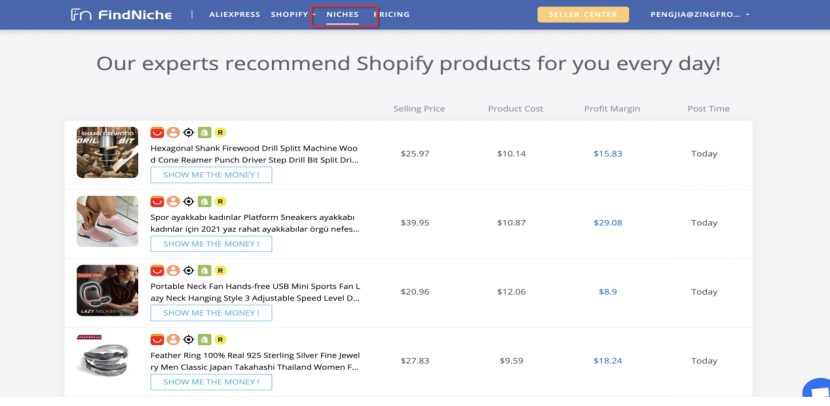
Task: Click the yellow R badge on the sneakers product
Action: [220, 201]
